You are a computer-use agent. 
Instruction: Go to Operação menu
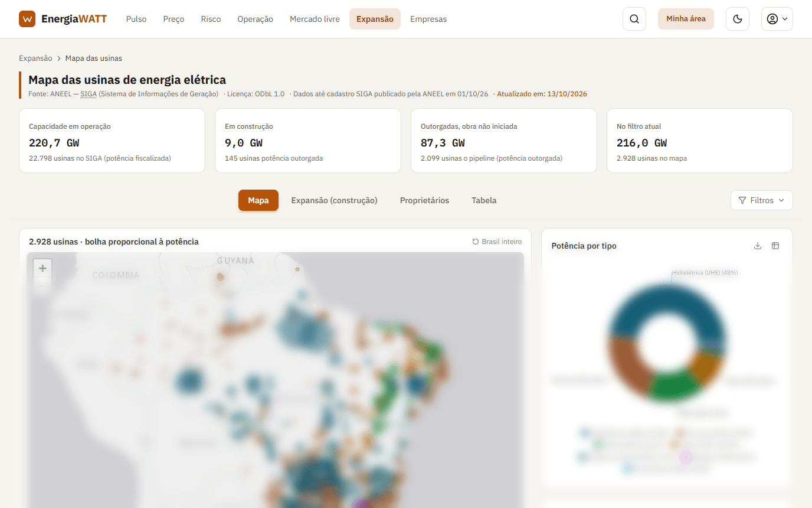pos(255,19)
